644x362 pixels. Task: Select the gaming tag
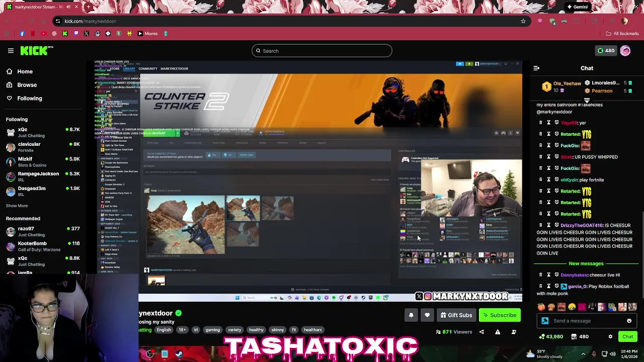pyautogui.click(x=212, y=330)
